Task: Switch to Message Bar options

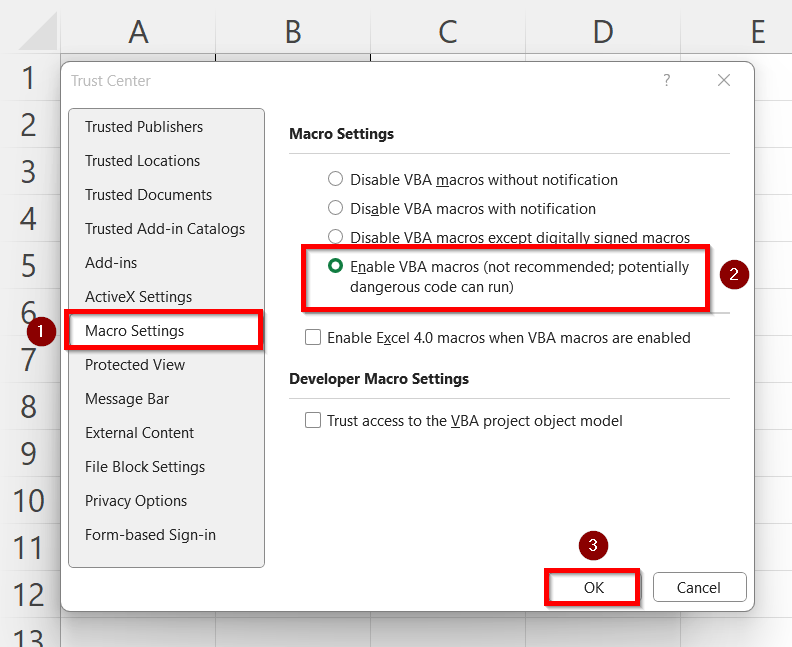Action: pos(127,399)
